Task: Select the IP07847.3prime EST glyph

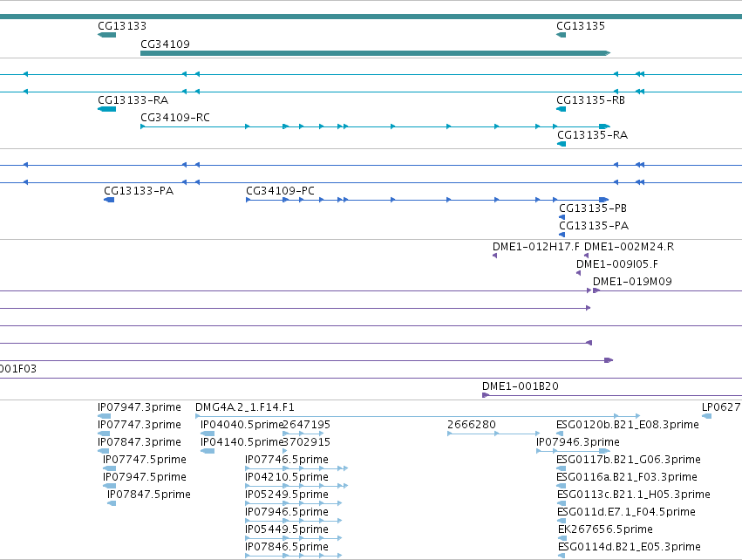Action: pos(103,451)
